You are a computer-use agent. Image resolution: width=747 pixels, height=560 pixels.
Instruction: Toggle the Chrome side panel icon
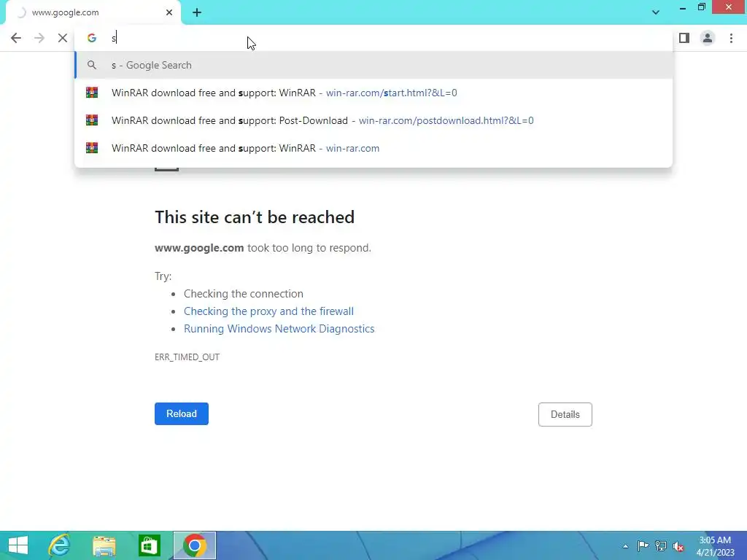(x=684, y=38)
